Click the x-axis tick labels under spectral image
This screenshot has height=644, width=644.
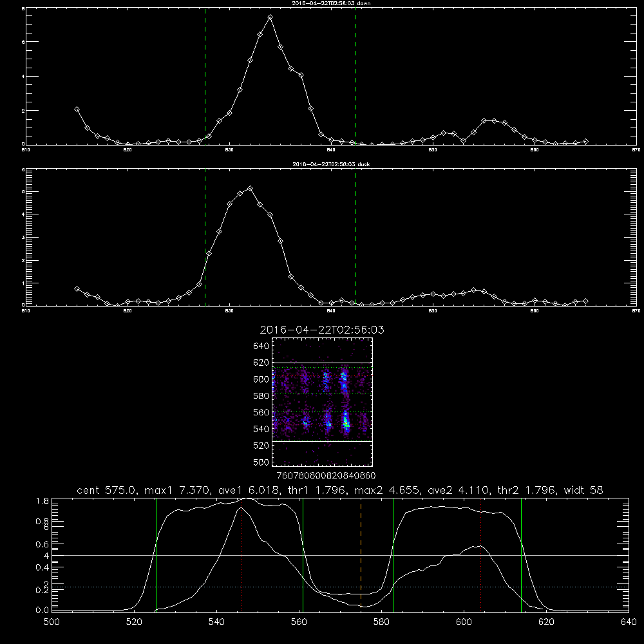point(326,475)
